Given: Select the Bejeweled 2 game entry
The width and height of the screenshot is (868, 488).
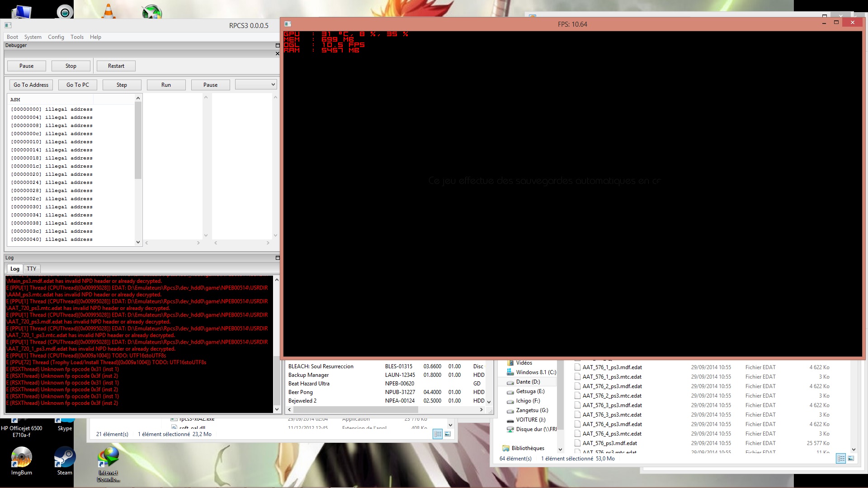Looking at the screenshot, I should pyautogui.click(x=302, y=401).
